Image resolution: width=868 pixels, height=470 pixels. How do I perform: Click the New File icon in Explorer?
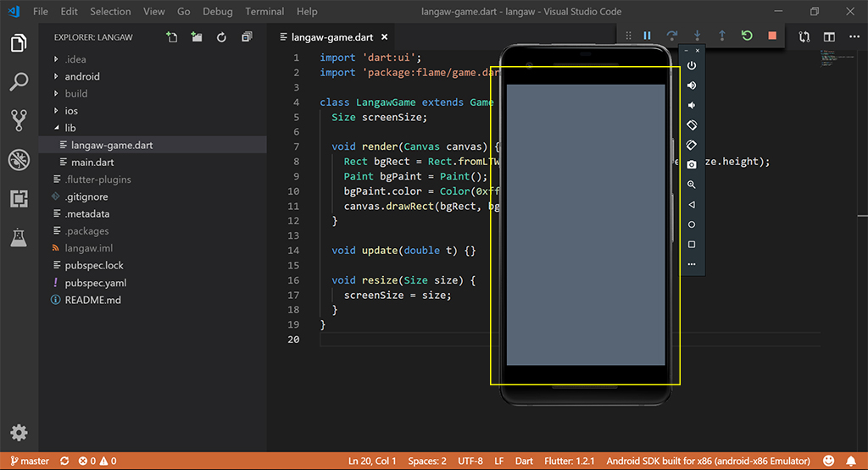(172, 37)
